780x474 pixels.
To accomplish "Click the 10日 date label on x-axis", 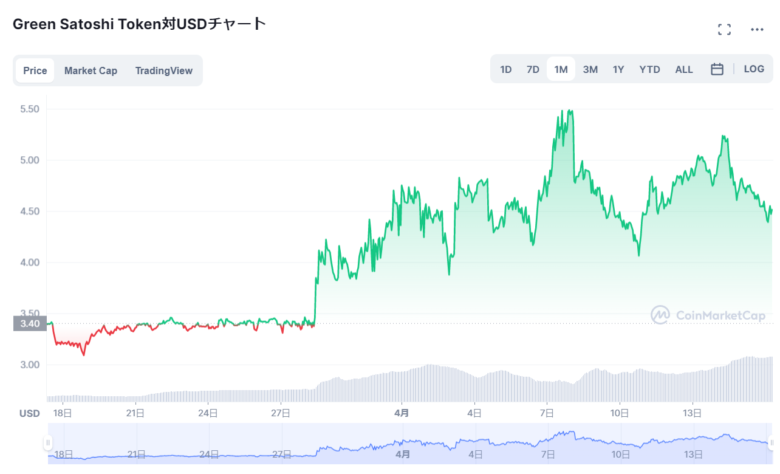I will (619, 413).
